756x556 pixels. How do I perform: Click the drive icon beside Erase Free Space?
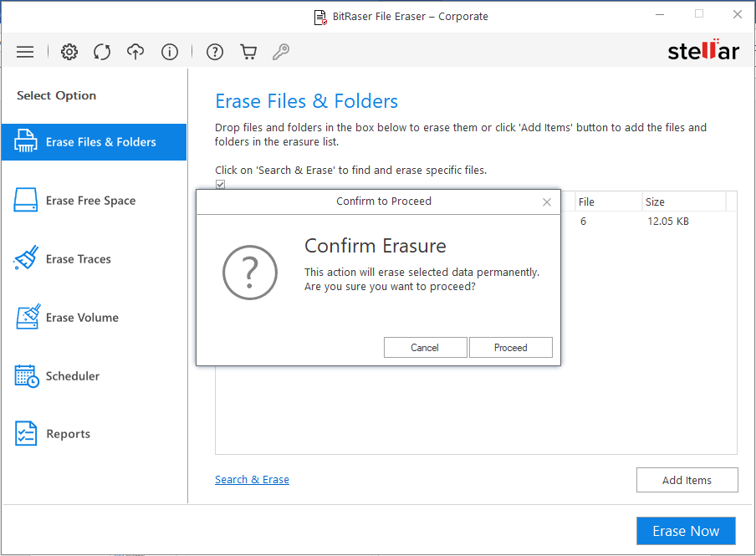point(26,200)
